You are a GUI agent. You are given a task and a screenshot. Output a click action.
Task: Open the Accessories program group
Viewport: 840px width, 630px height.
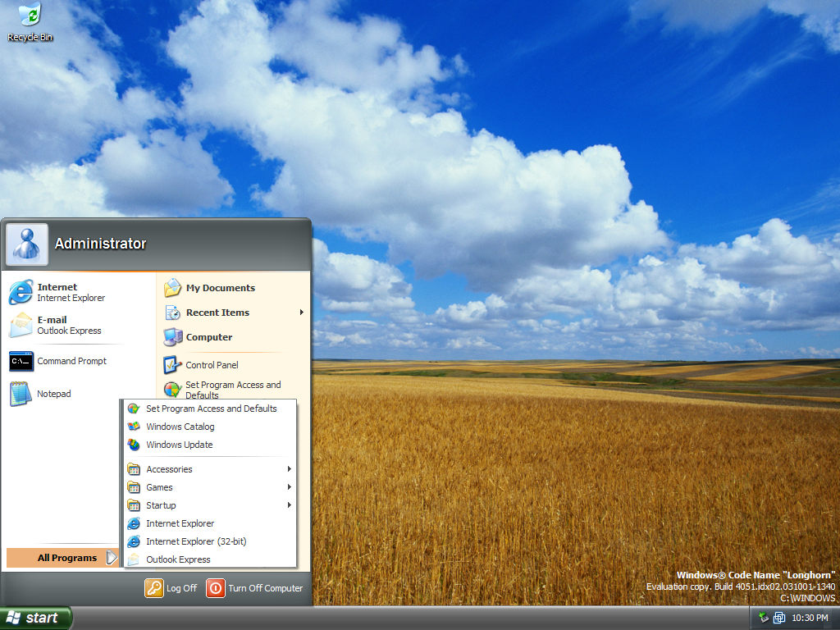tap(210, 469)
